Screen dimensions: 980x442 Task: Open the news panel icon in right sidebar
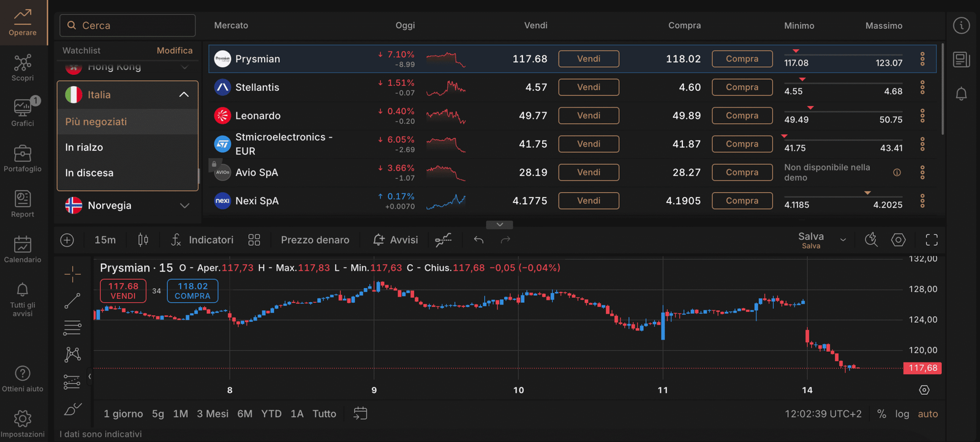(961, 59)
